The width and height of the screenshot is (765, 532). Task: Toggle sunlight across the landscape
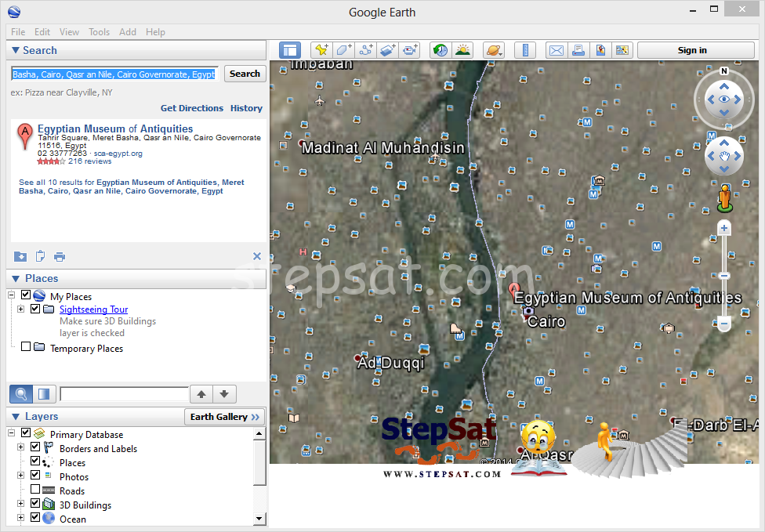click(463, 50)
